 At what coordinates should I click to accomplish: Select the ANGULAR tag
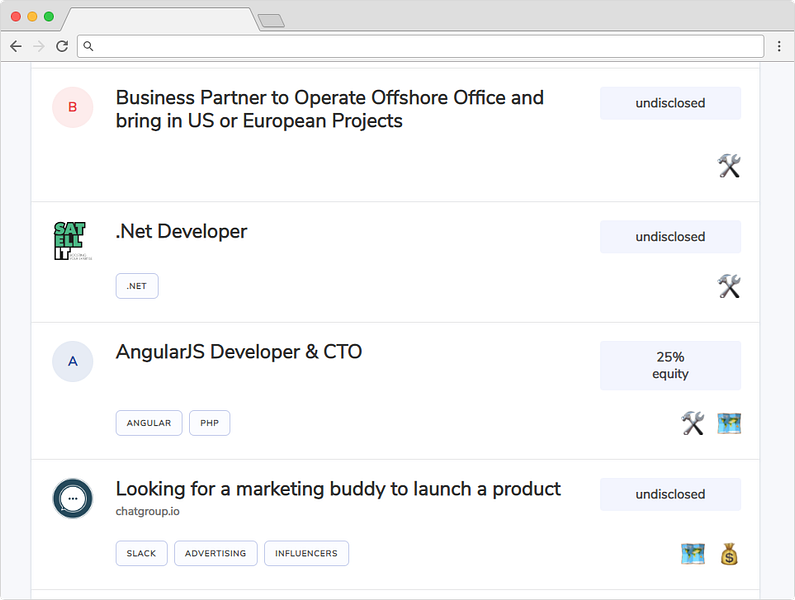point(149,423)
